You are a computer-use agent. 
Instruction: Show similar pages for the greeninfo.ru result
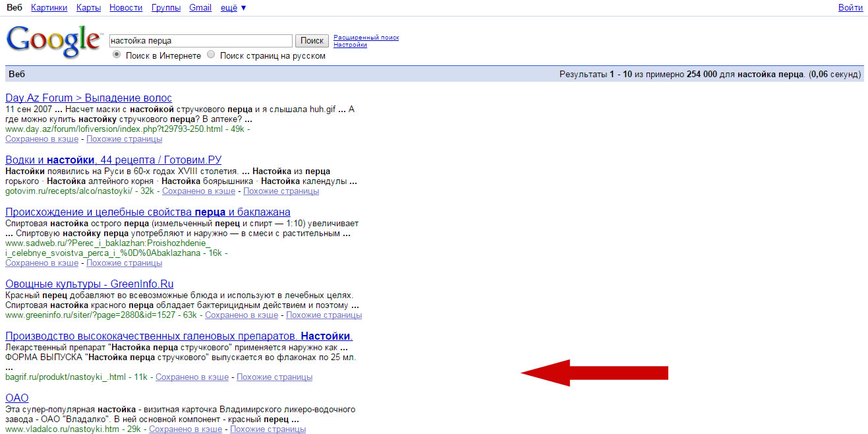[324, 315]
